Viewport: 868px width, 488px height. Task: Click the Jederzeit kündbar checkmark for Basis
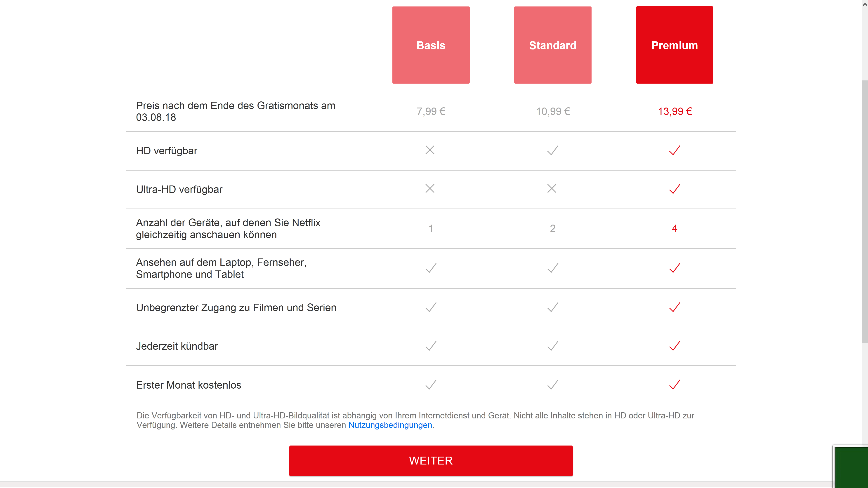click(431, 345)
